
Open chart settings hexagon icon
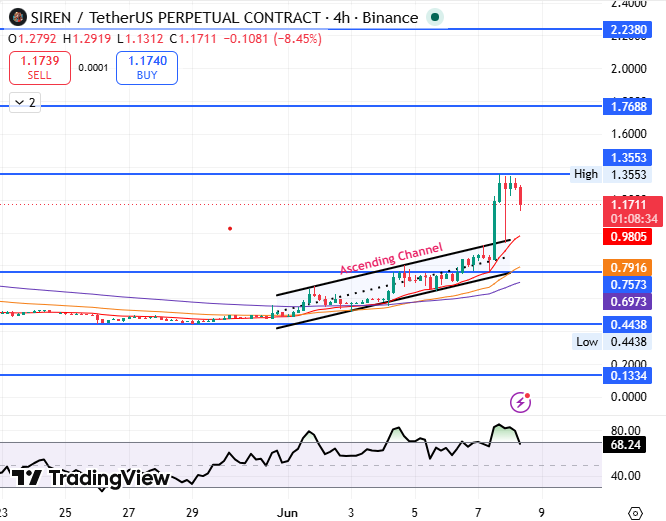pyautogui.click(x=635, y=513)
